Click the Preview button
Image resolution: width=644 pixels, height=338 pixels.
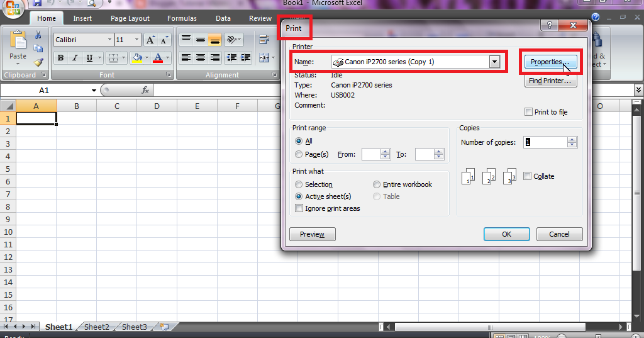pos(312,234)
